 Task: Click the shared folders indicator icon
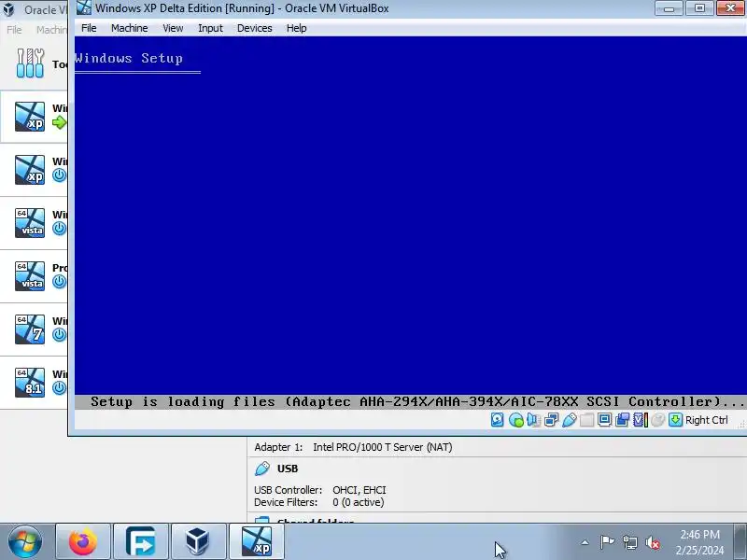pos(587,419)
